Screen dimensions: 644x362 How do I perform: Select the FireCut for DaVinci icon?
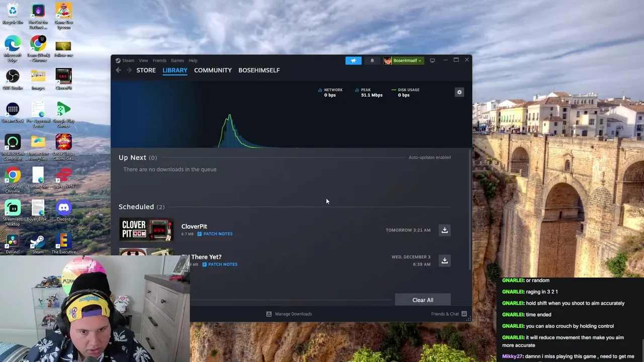click(38, 16)
